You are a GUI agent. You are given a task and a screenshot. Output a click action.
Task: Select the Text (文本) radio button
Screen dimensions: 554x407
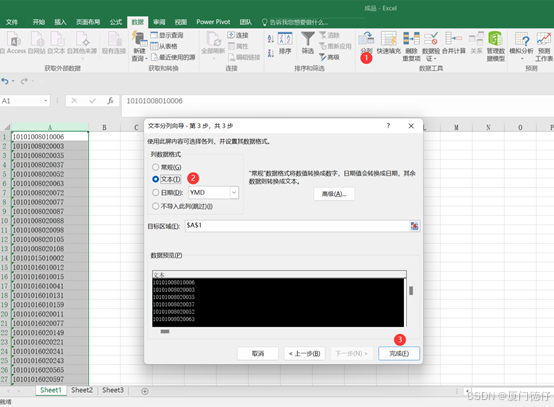(155, 179)
